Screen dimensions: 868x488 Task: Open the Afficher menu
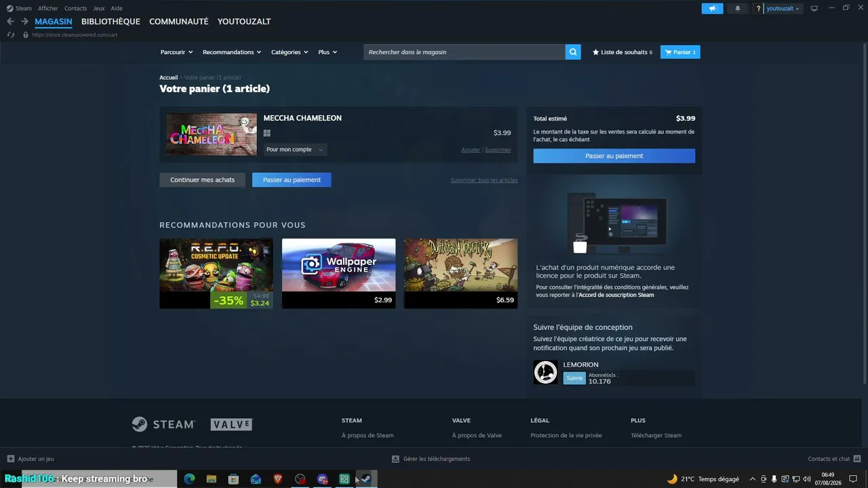pos(48,9)
